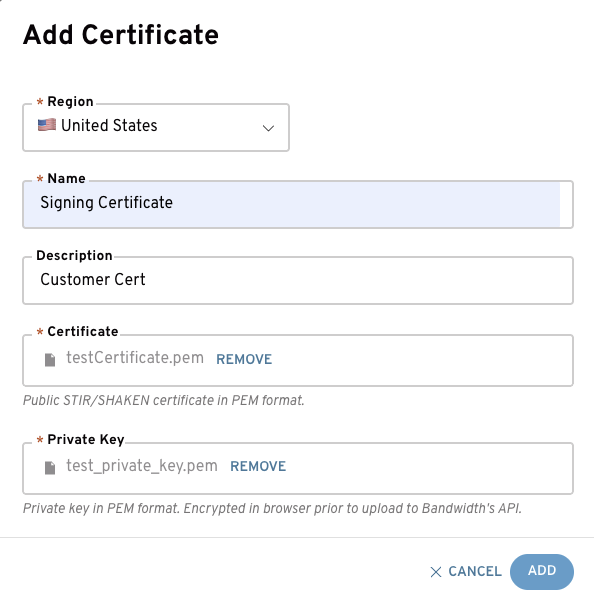594x603 pixels.
Task: Open the United States region selector
Action: (x=156, y=127)
